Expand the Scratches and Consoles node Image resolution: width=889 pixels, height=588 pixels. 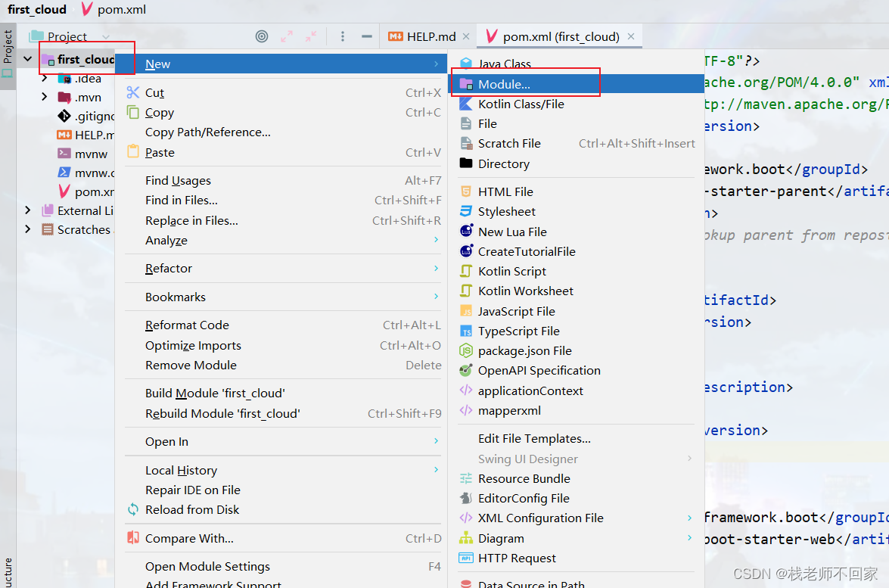tap(27, 229)
